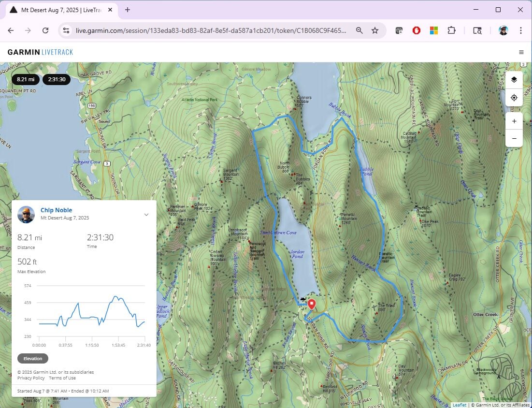Click the 8.21 mi distance badge
Screen dimensions: 532x408
(26, 79)
